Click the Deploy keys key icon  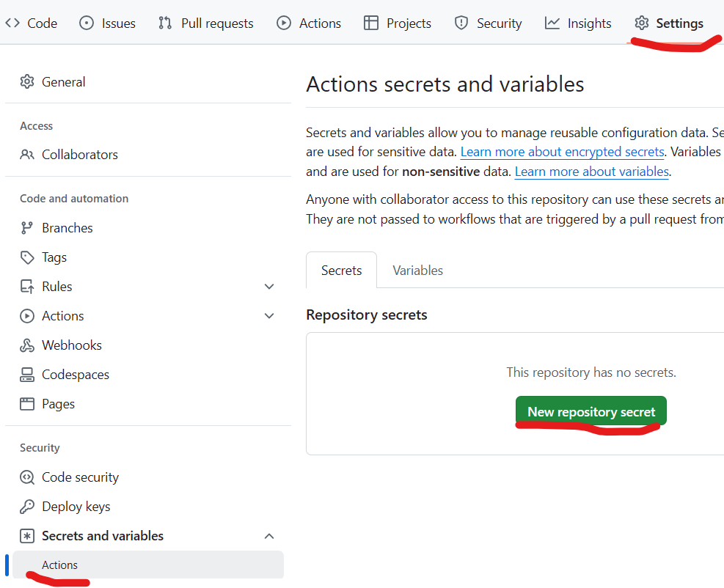coord(27,507)
